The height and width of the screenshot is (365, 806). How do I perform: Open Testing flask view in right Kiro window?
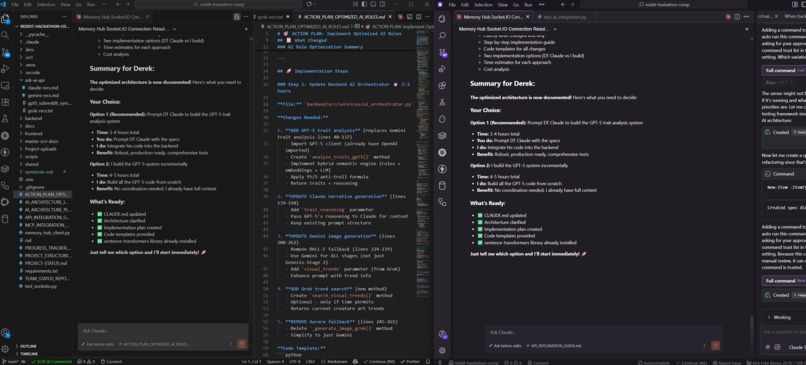coord(442,102)
